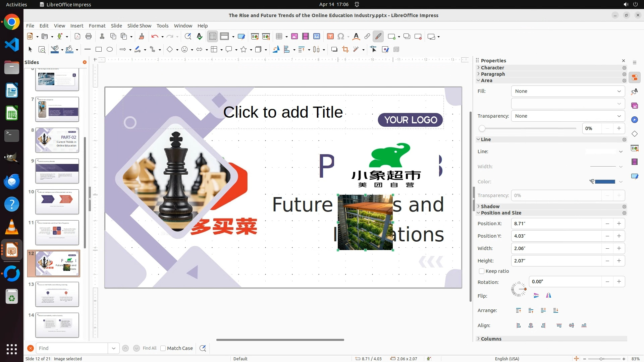This screenshot has height=362, width=644.
Task: Check the Match Case option
Action: [x=163, y=348]
